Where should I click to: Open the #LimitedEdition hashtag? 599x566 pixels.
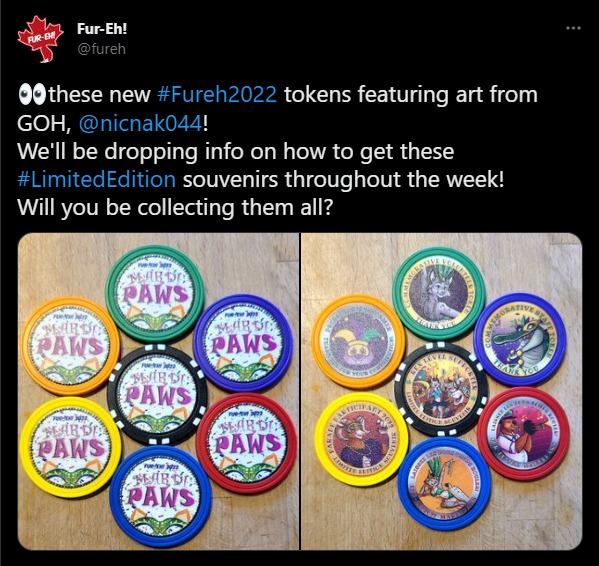point(96,180)
